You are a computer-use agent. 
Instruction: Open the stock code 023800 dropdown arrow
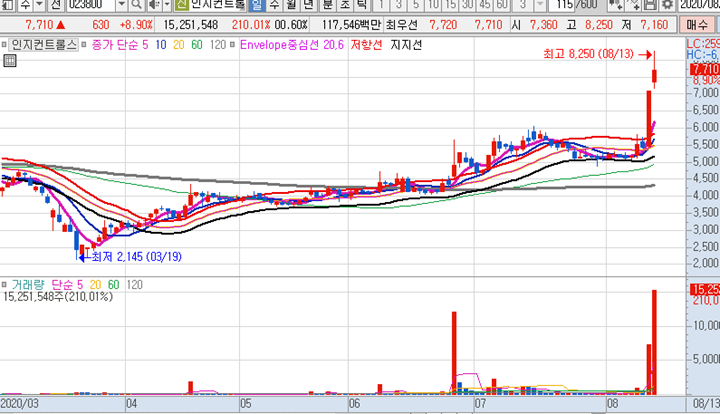pos(121,5)
